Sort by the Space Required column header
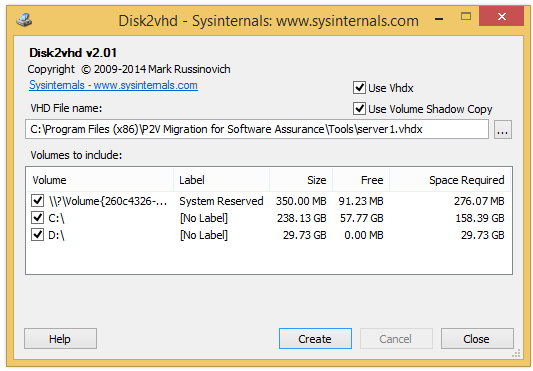This screenshot has height=371, width=533. click(x=450, y=180)
